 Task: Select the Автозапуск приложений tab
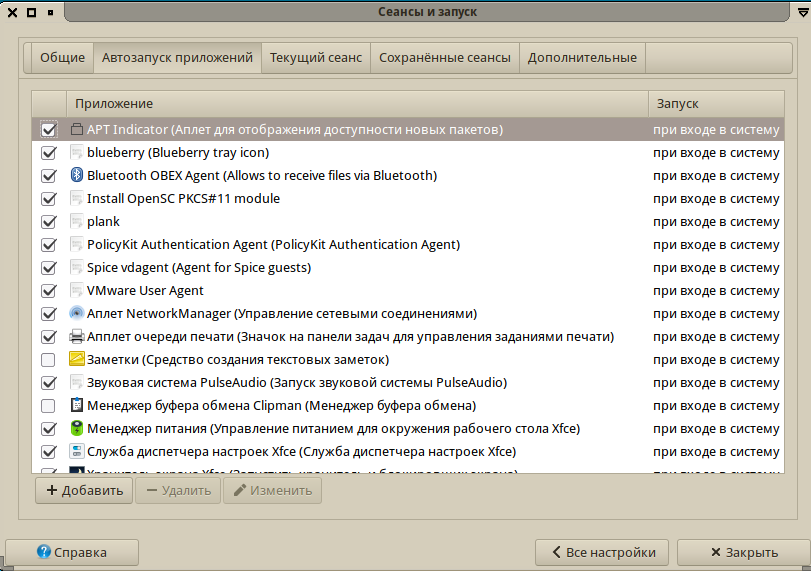(x=177, y=57)
